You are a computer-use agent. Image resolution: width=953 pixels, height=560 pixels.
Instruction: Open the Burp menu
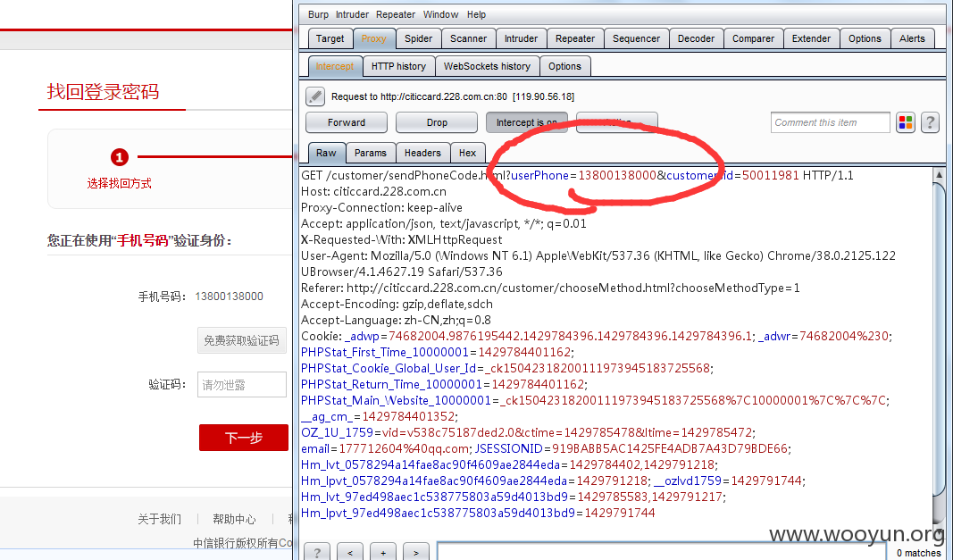[x=318, y=14]
